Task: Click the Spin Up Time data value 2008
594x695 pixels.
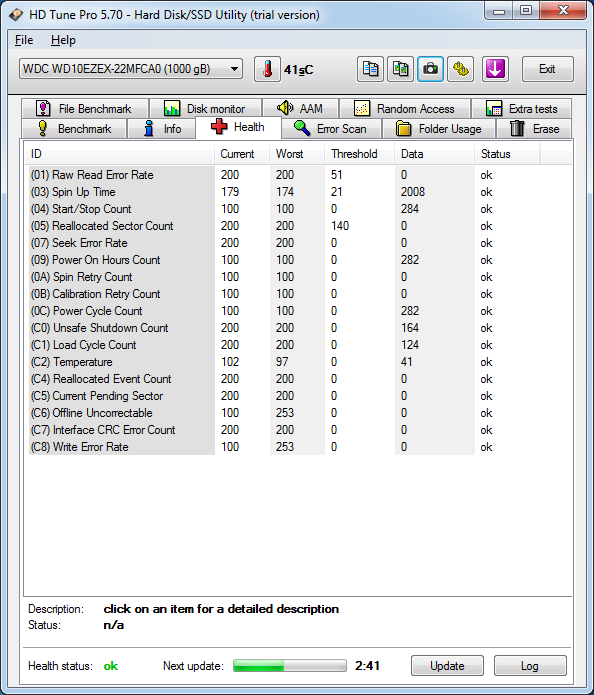Action: tap(413, 192)
